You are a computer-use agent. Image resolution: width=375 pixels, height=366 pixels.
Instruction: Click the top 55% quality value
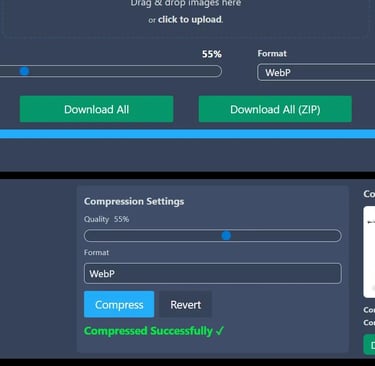tap(212, 54)
